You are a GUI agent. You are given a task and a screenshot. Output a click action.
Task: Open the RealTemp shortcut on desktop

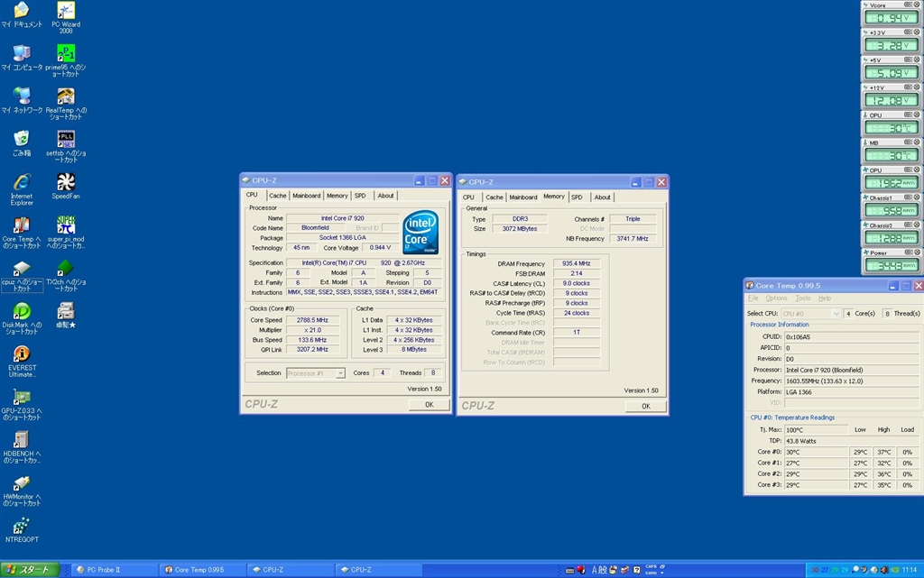pyautogui.click(x=66, y=96)
